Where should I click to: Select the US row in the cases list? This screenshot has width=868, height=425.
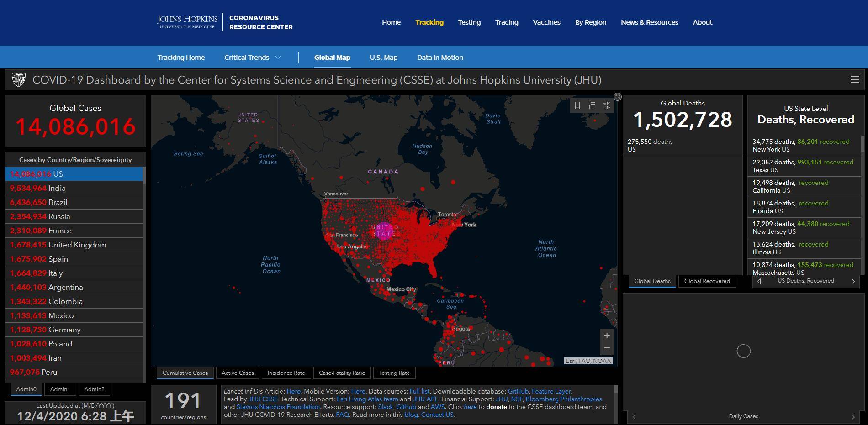point(74,174)
